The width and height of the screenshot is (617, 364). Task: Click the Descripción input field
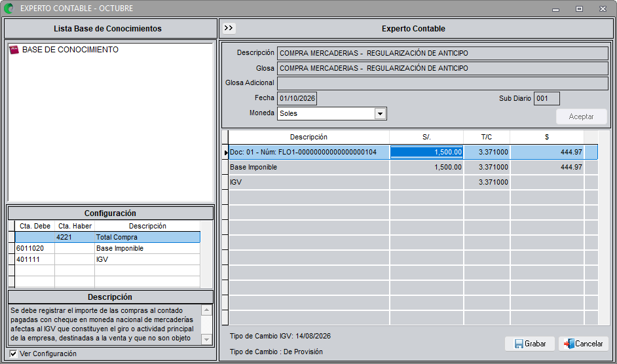(x=443, y=53)
